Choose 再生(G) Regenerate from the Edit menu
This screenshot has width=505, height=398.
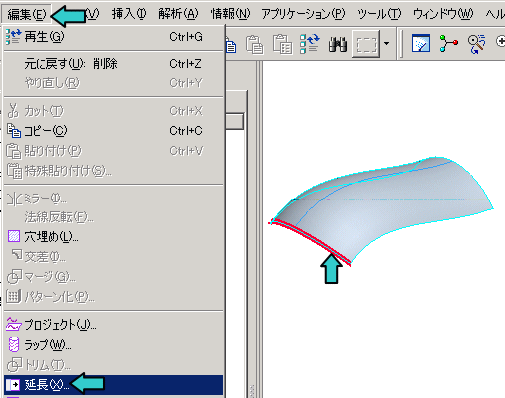point(113,37)
